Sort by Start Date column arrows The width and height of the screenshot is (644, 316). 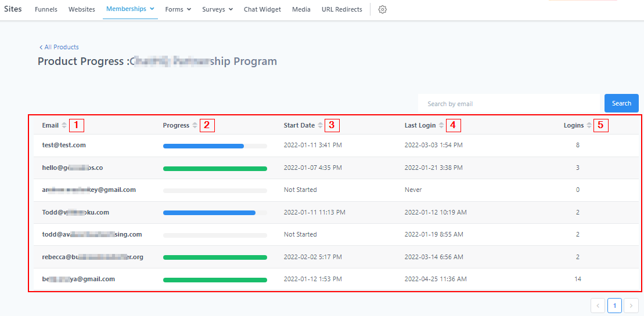pyautogui.click(x=320, y=125)
